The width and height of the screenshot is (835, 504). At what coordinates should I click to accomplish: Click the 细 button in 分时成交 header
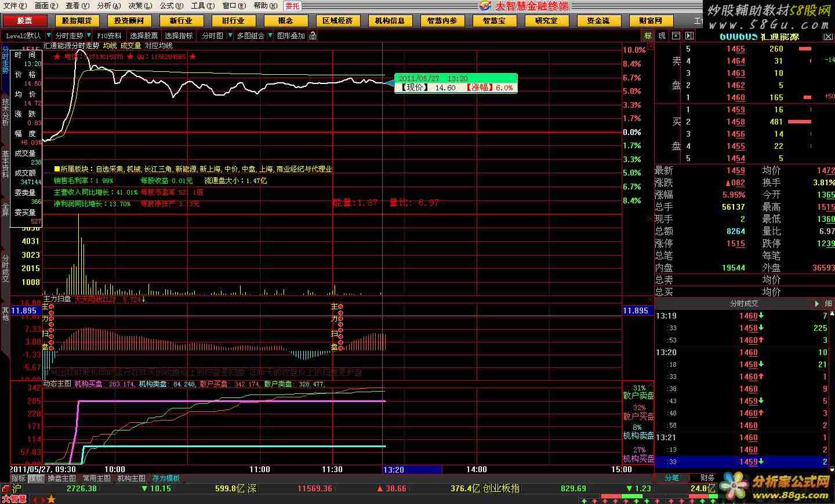(829, 304)
